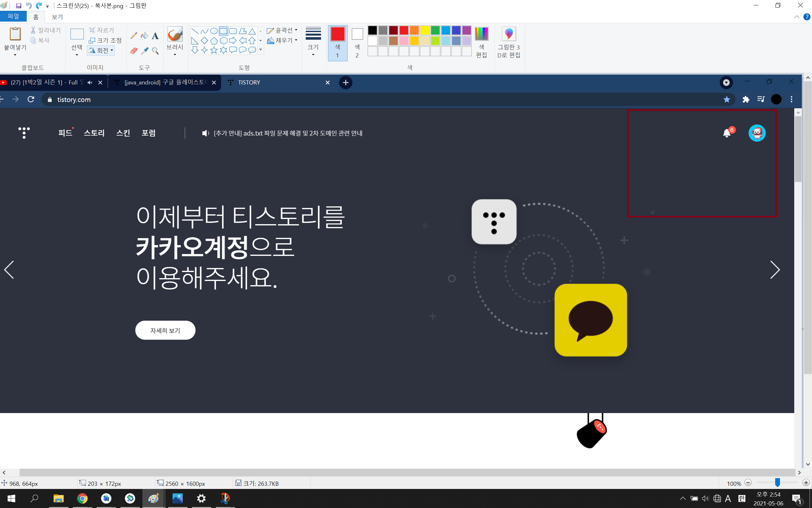Pick the Line shape
The height and width of the screenshot is (508, 812).
[x=195, y=31]
